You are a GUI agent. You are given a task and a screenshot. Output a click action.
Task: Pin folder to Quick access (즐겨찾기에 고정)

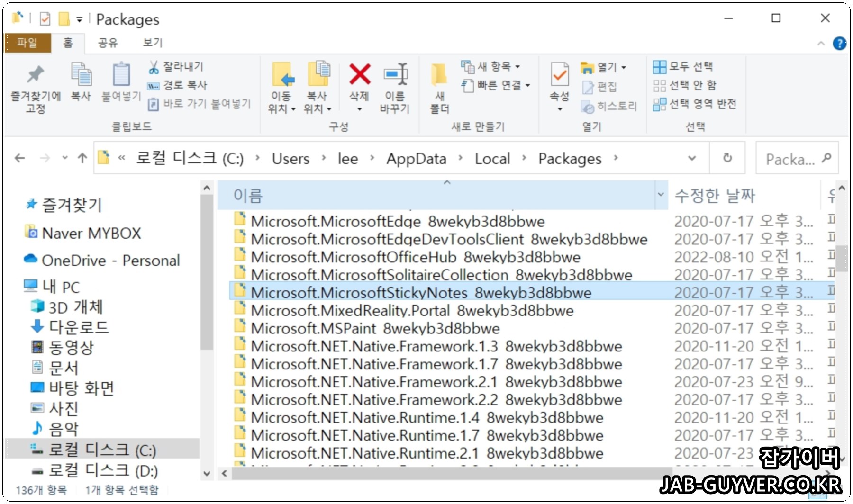[x=36, y=89]
